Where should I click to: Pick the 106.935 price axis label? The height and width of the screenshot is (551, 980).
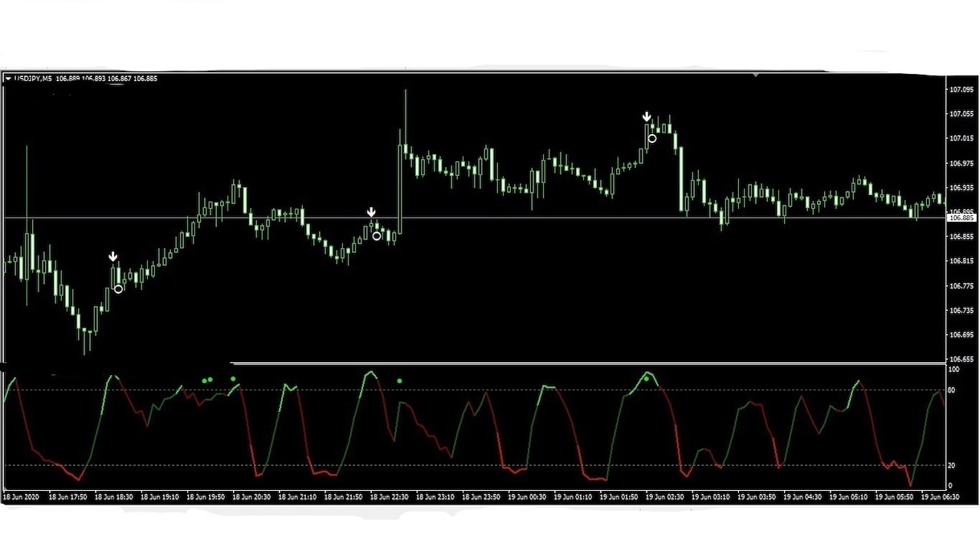coord(962,187)
